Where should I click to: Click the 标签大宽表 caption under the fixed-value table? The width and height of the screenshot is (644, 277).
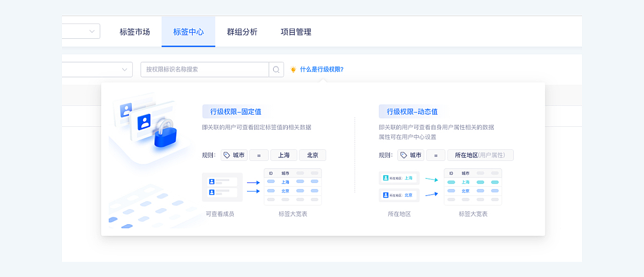293,214
